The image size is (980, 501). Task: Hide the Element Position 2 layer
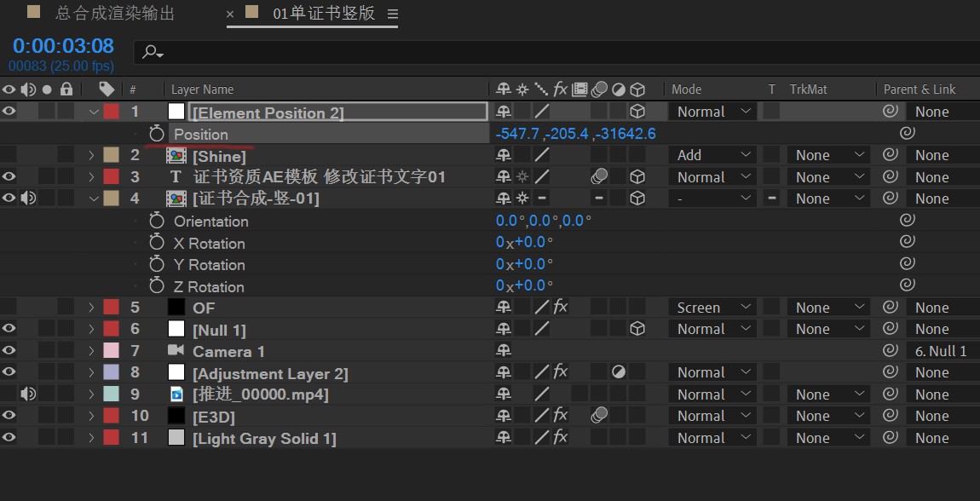tap(9, 112)
